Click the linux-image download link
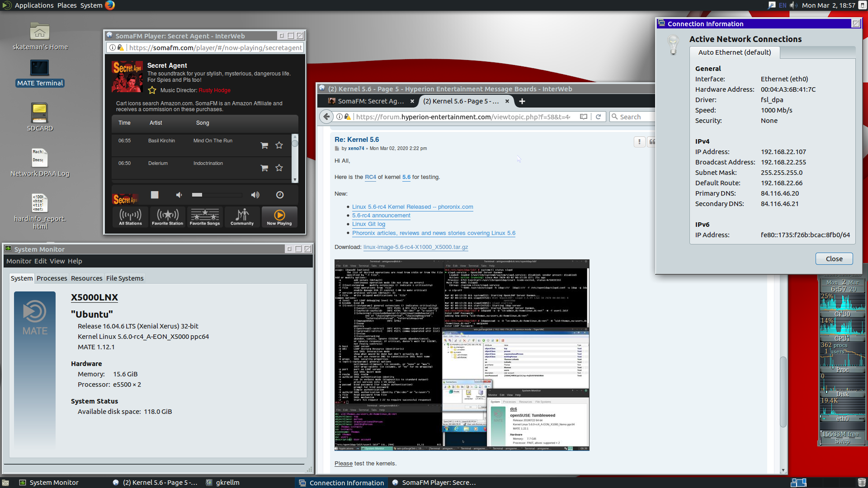The image size is (868, 488). click(415, 247)
